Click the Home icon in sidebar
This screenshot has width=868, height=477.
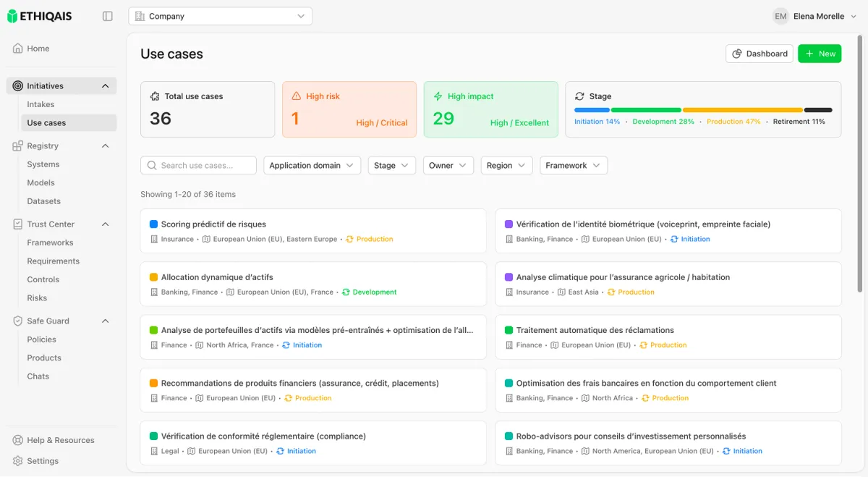(17, 48)
